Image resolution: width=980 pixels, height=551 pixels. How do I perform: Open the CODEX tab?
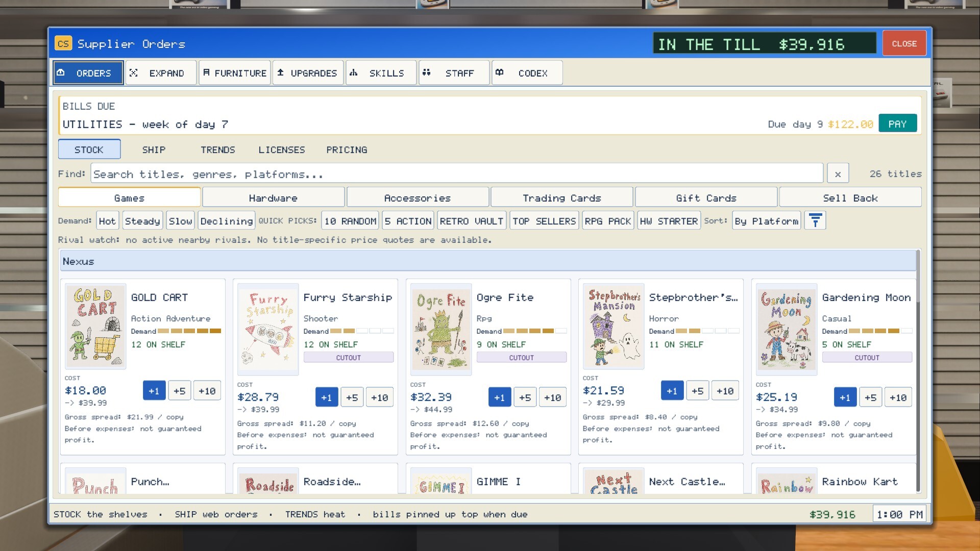click(x=527, y=73)
